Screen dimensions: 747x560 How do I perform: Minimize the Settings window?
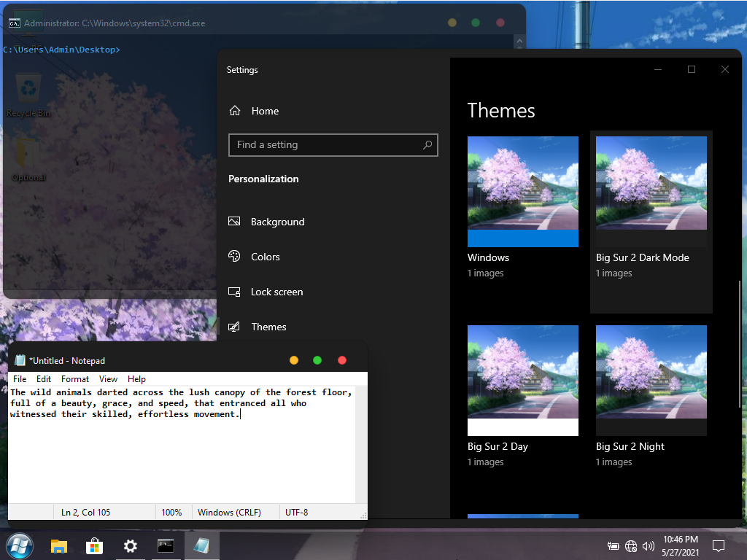[x=658, y=69]
